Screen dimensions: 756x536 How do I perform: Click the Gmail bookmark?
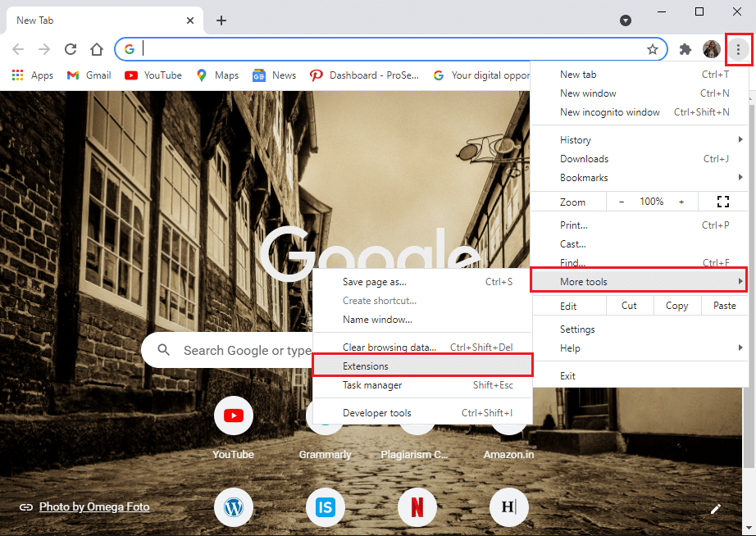[x=89, y=75]
